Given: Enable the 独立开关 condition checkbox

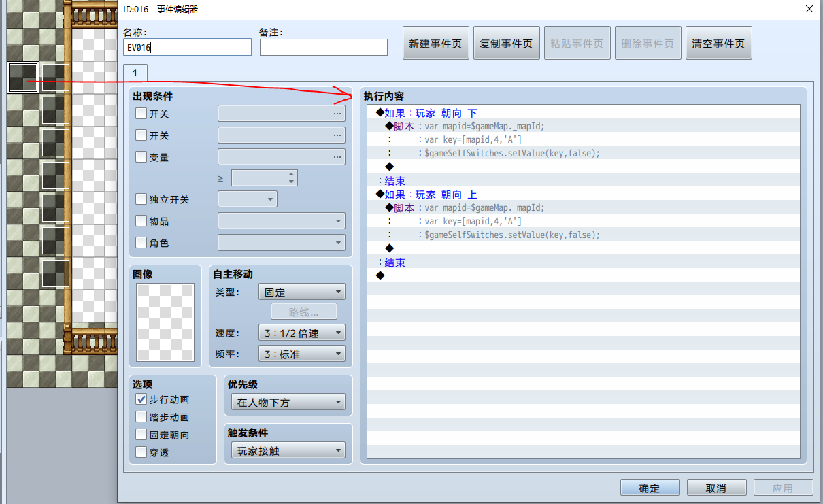Looking at the screenshot, I should [141, 199].
